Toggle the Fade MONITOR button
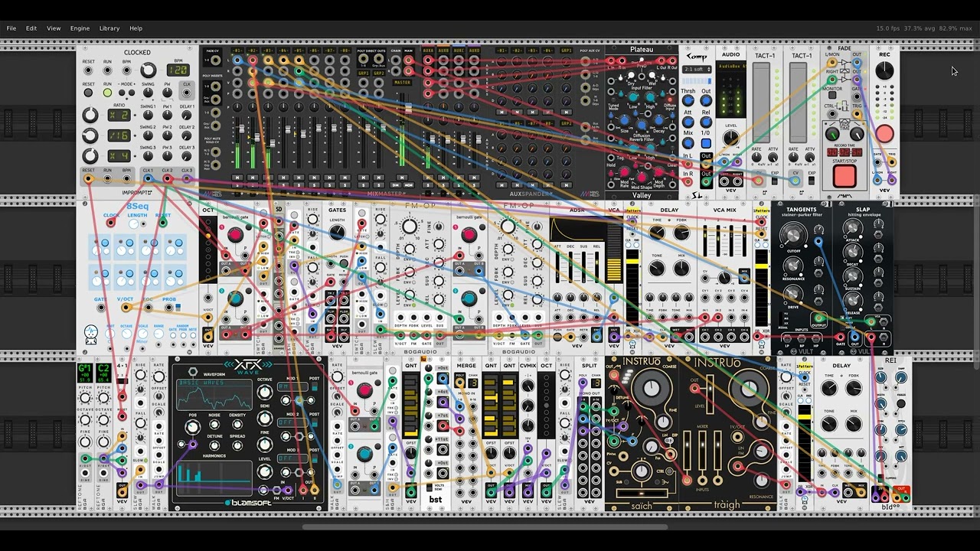Screen dimensions: 980x551 click(832, 95)
